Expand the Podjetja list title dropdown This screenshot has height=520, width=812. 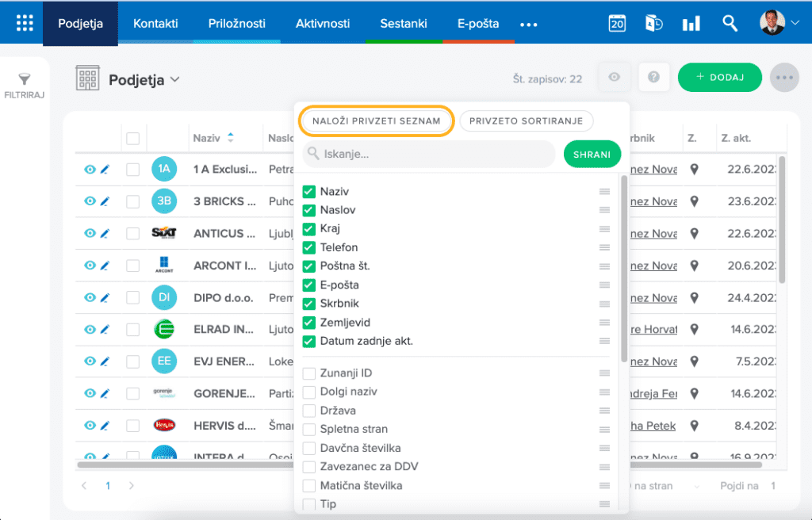coord(174,79)
